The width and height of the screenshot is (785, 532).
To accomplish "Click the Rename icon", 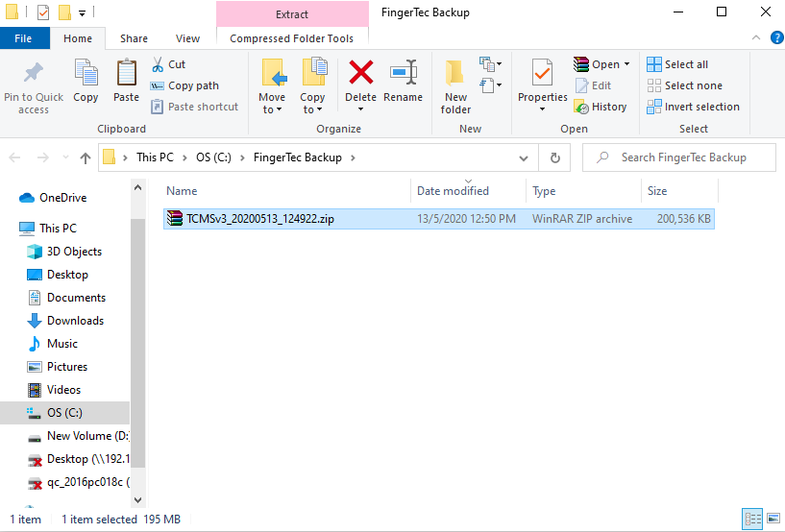I will coord(404,73).
